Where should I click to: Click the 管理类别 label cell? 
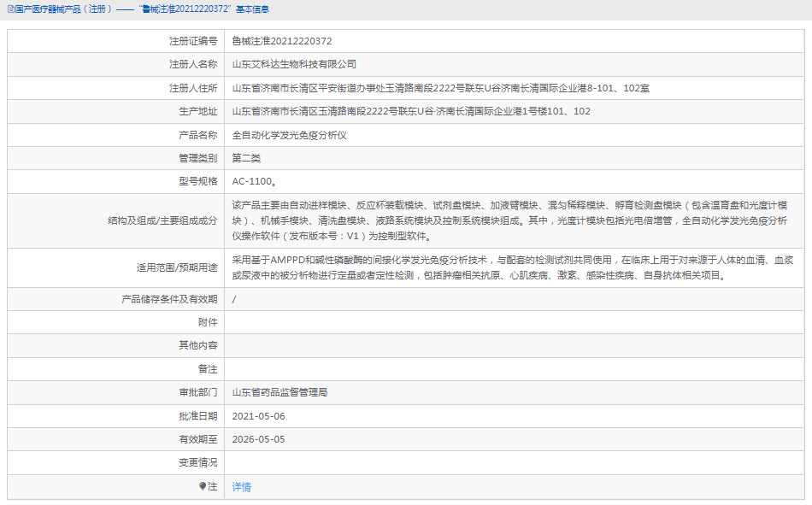click(116, 158)
